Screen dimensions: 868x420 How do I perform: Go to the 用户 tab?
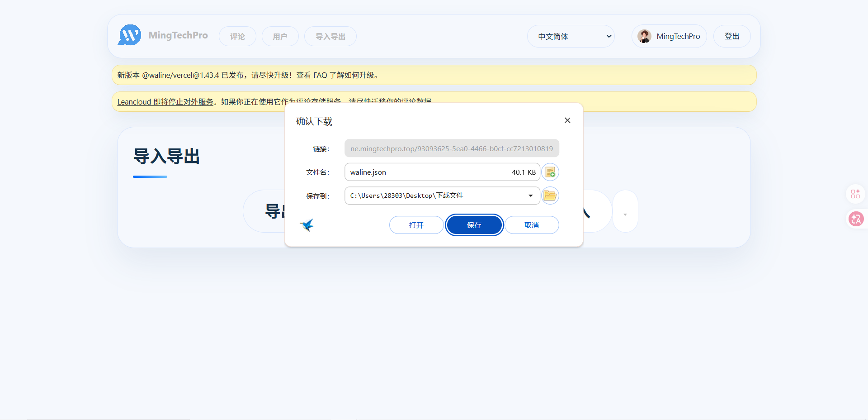[x=280, y=36]
